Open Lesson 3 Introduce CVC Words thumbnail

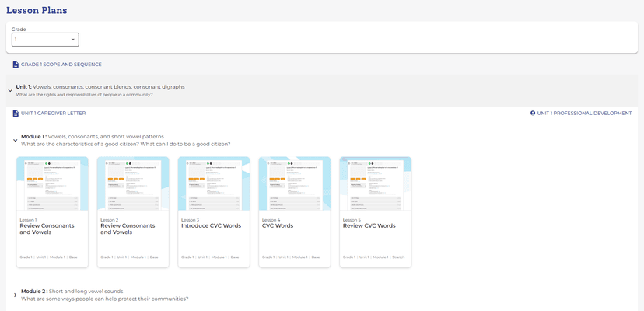pyautogui.click(x=214, y=183)
